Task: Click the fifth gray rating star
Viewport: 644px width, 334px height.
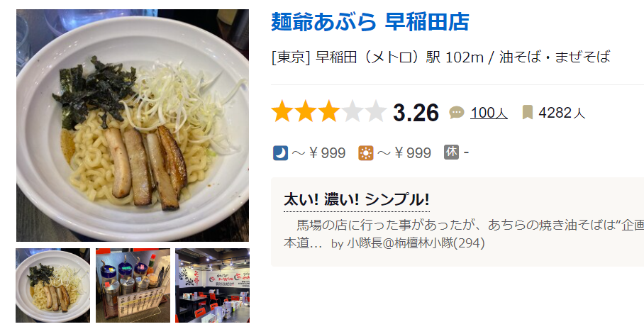Action: pos(376,112)
